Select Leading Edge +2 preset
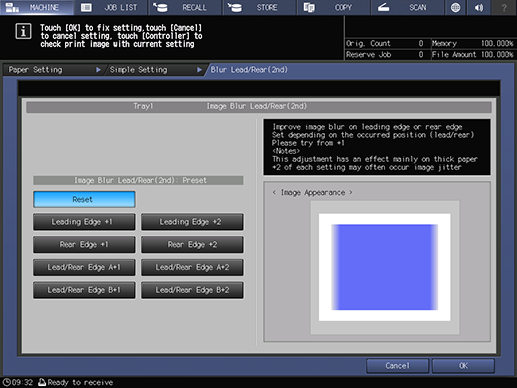This screenshot has height=388, width=517. pos(192,222)
